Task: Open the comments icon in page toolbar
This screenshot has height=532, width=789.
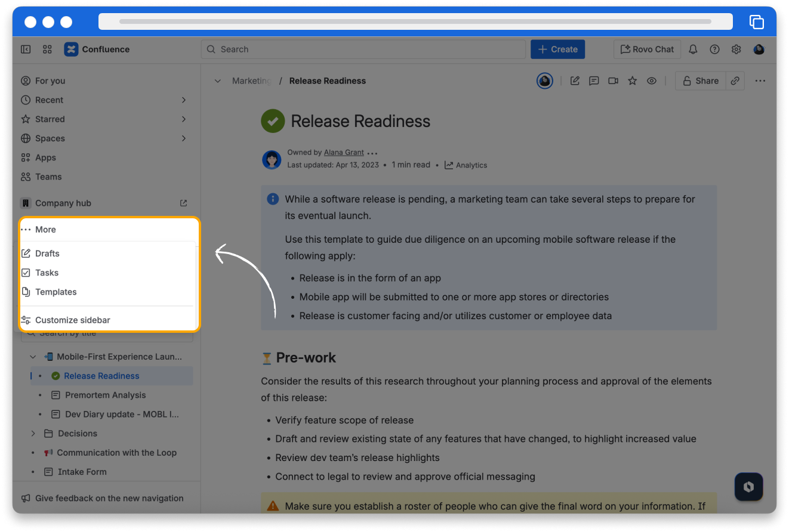Action: pos(594,81)
